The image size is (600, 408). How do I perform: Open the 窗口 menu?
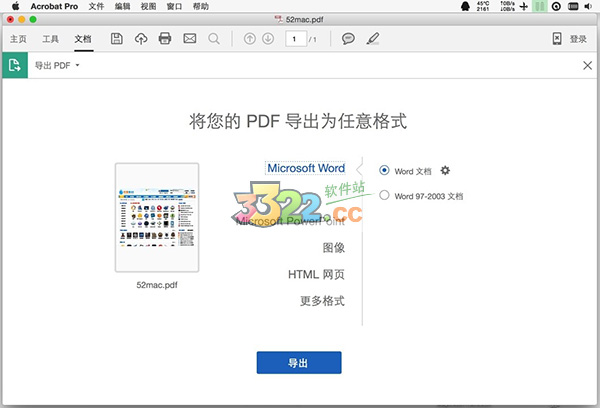pos(174,6)
